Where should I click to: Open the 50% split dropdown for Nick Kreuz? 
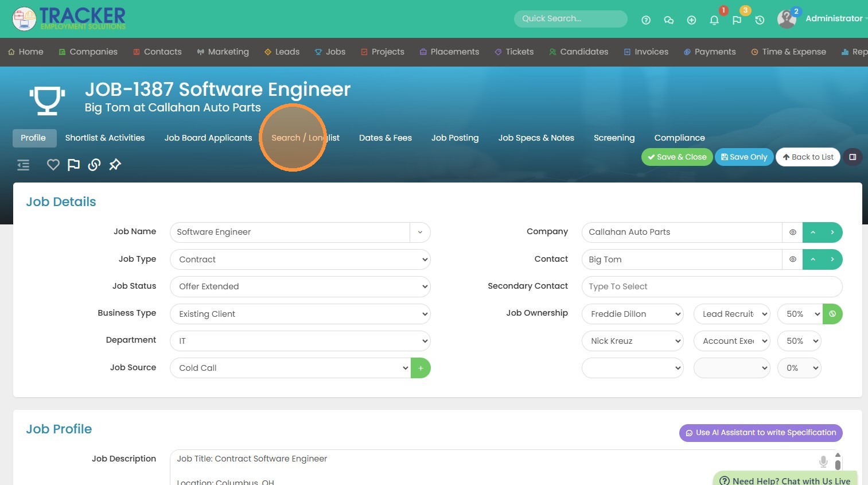click(799, 341)
